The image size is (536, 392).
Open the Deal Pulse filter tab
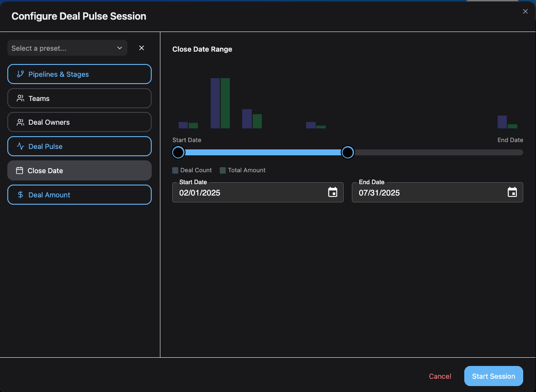pos(80,146)
